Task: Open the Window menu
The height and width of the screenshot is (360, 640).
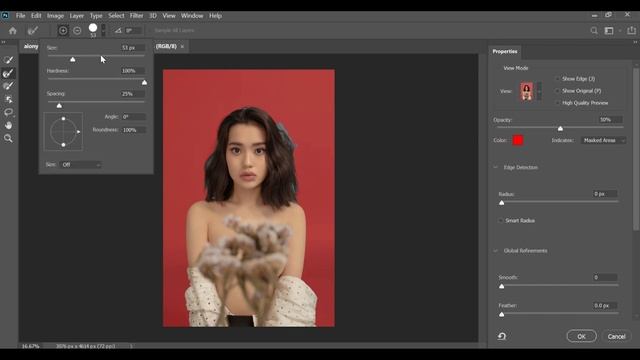Action: [192, 16]
